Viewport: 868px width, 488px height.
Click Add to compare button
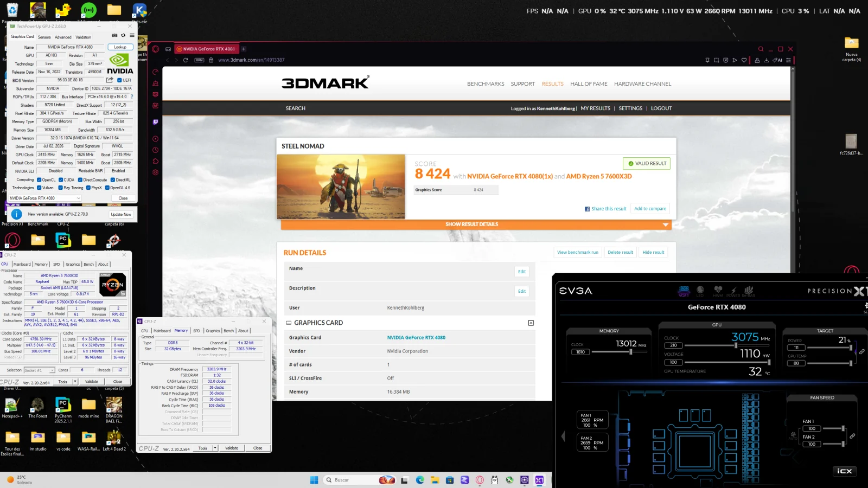pos(650,209)
